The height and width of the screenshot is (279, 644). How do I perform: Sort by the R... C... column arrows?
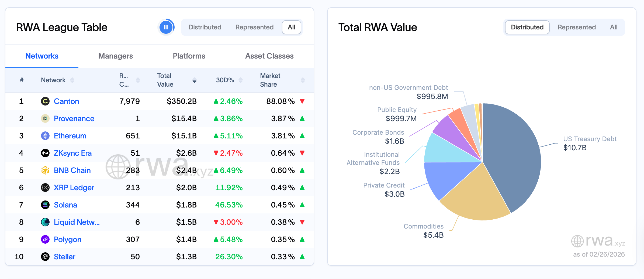pos(138,80)
